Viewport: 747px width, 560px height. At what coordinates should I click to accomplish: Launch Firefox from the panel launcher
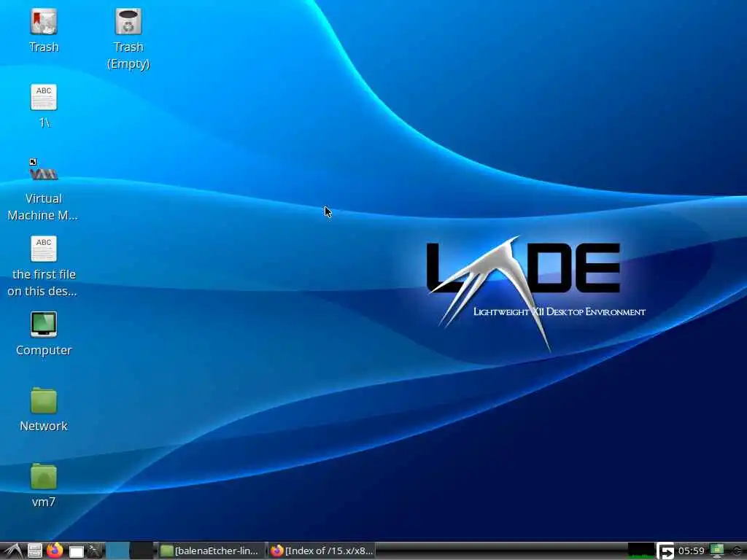coord(55,551)
